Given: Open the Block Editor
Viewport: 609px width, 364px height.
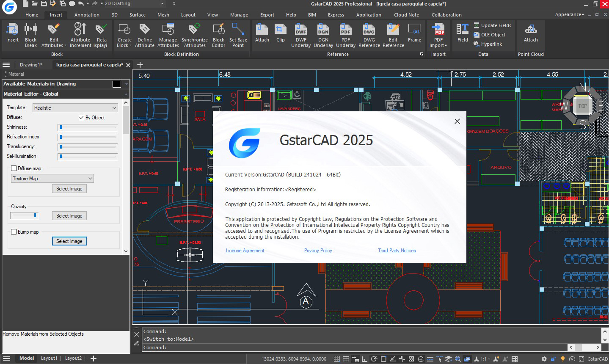Looking at the screenshot, I should click(218, 35).
